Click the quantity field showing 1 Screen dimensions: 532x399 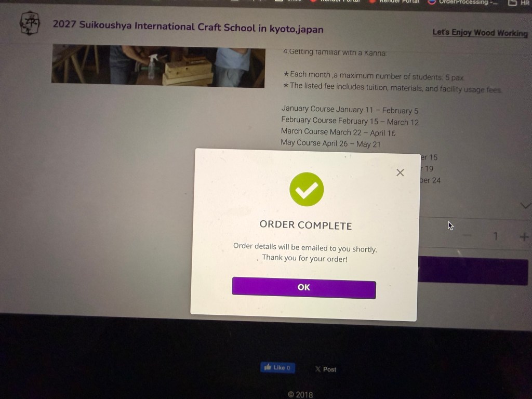(495, 236)
